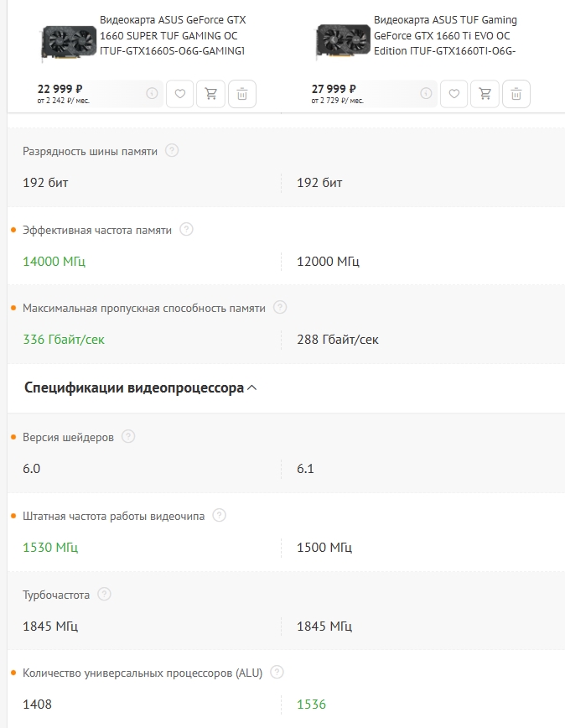Open GTX 1660 SUPER card thumbnail
The width and height of the screenshot is (565, 728).
tap(69, 42)
